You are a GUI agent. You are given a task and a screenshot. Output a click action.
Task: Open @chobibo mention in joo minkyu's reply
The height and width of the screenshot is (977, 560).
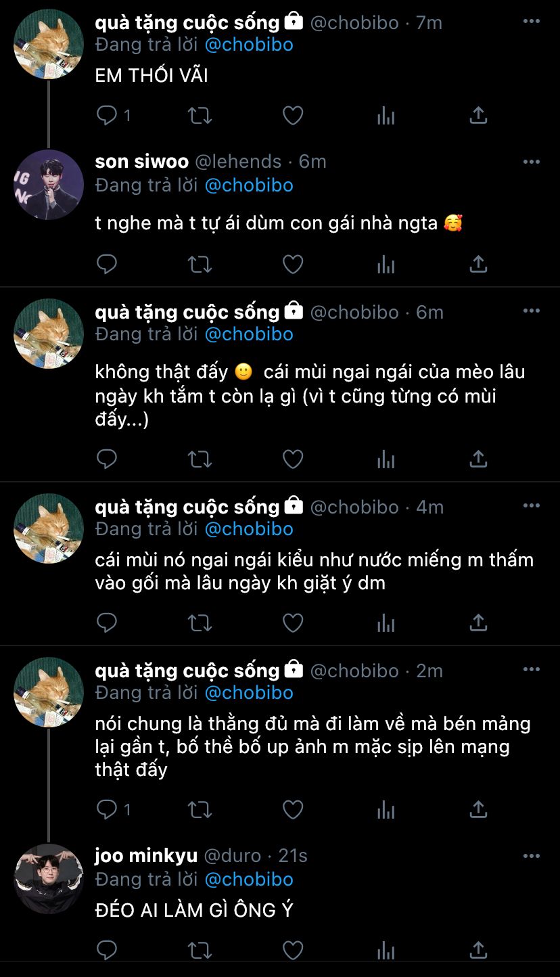point(249,880)
